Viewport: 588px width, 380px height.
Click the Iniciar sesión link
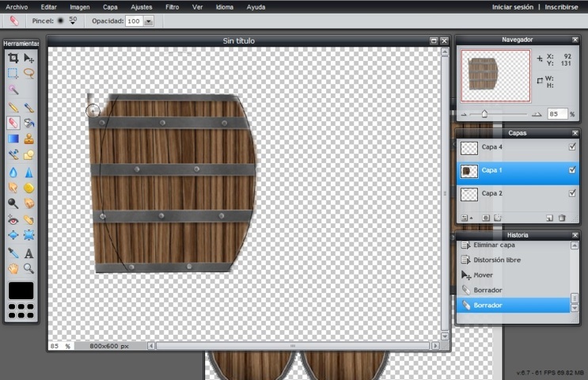coord(513,6)
